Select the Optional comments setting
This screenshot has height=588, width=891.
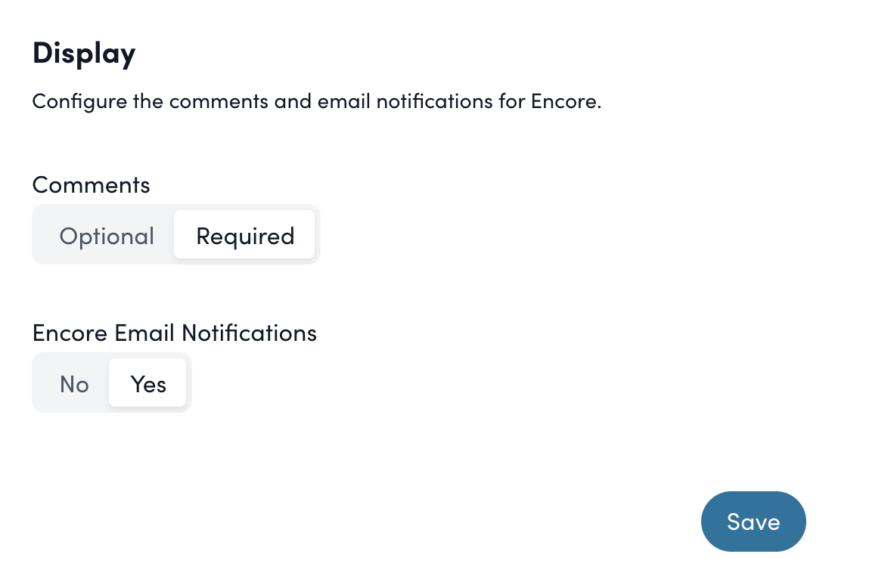point(107,235)
